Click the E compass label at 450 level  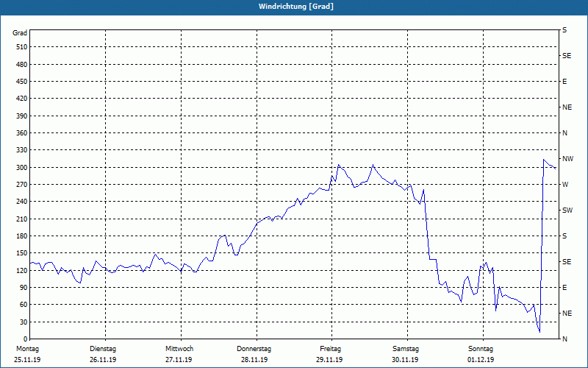tap(564, 82)
